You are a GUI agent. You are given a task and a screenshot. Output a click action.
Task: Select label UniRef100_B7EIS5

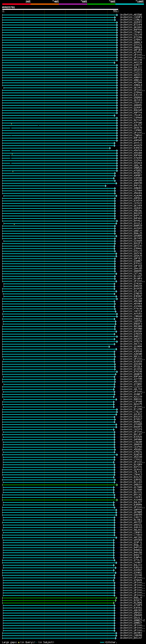(131, 95)
